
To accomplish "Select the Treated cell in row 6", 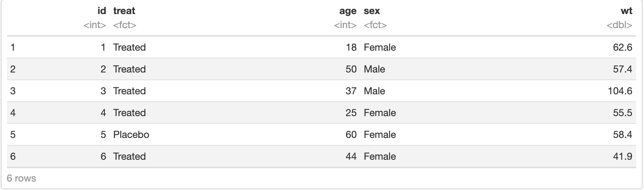I will pyautogui.click(x=129, y=156).
